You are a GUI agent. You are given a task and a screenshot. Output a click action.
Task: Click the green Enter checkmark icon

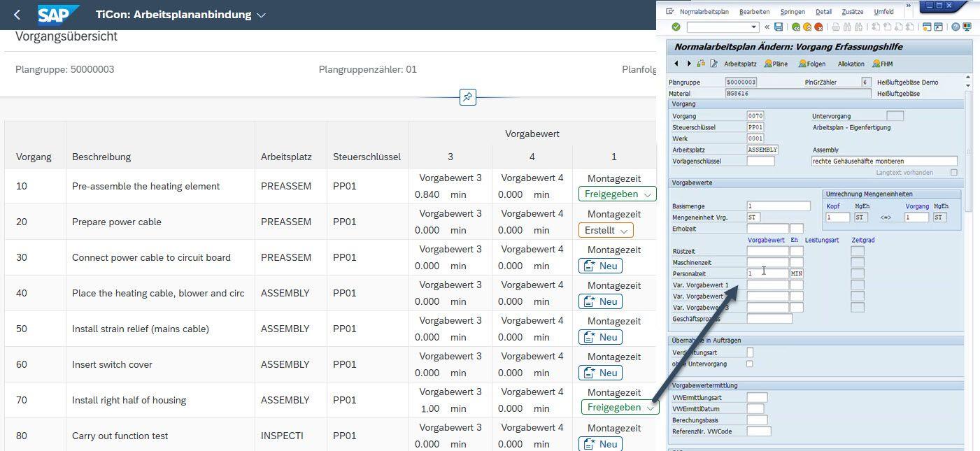[676, 27]
